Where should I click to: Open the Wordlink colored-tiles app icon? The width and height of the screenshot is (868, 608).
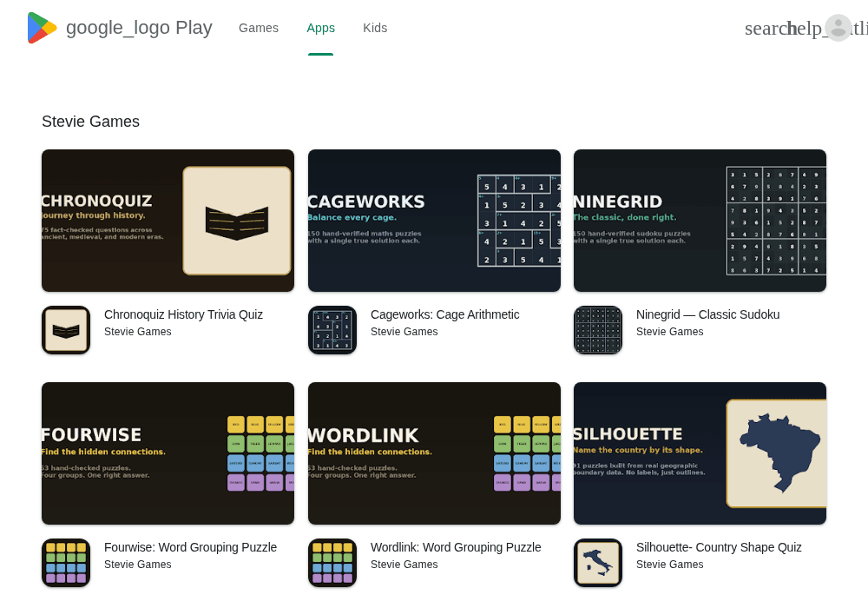pyautogui.click(x=332, y=563)
